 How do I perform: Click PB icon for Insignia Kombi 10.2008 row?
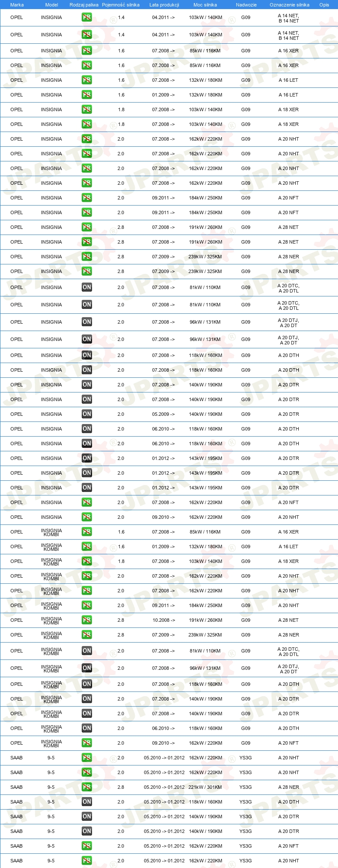pos(87,620)
